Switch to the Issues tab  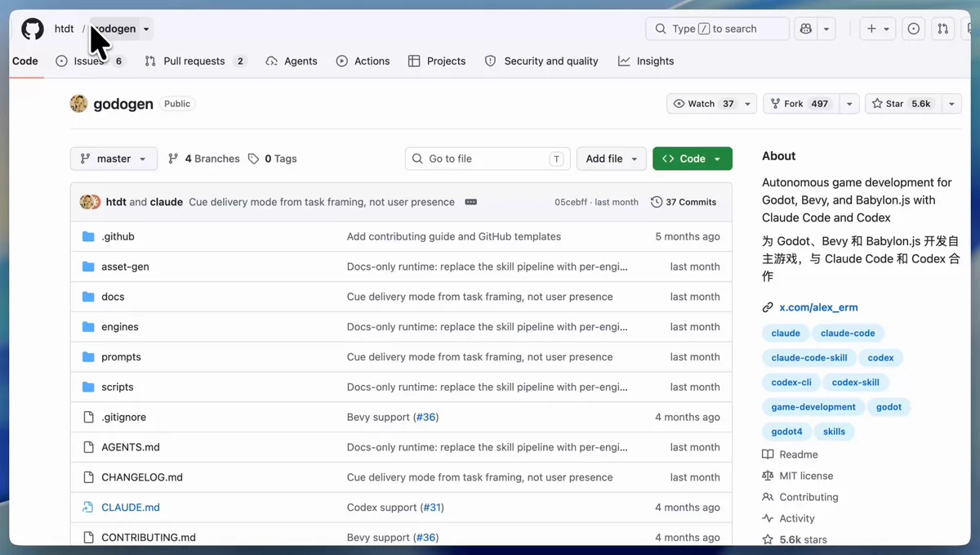[91, 61]
